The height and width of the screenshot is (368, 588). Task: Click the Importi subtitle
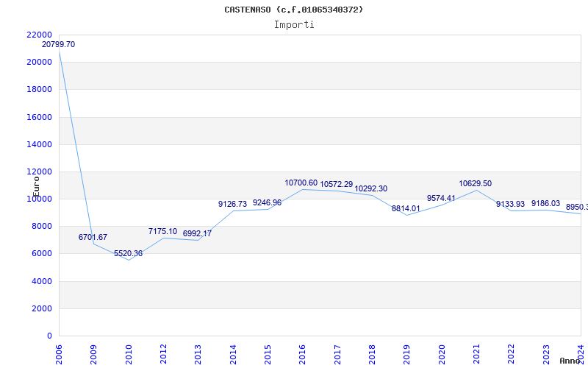[x=294, y=25]
